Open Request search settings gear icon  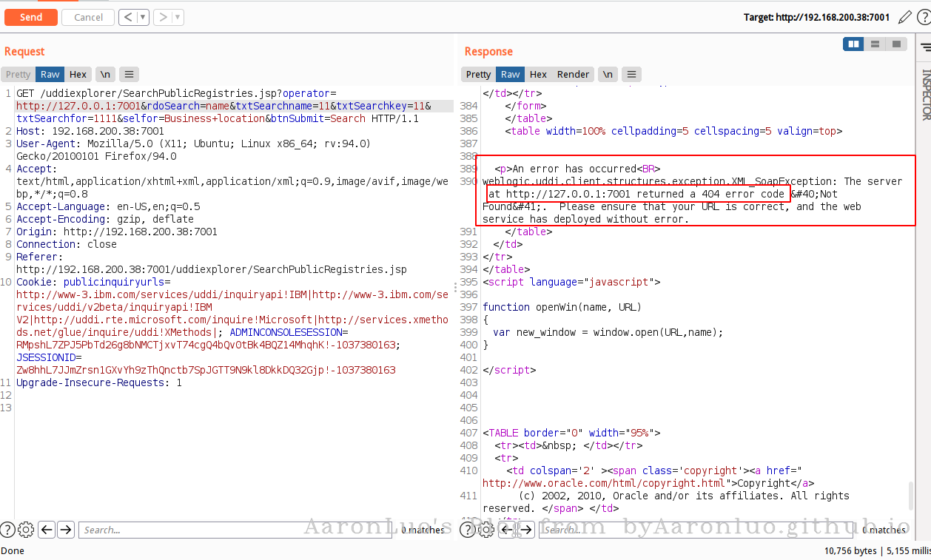click(26, 529)
